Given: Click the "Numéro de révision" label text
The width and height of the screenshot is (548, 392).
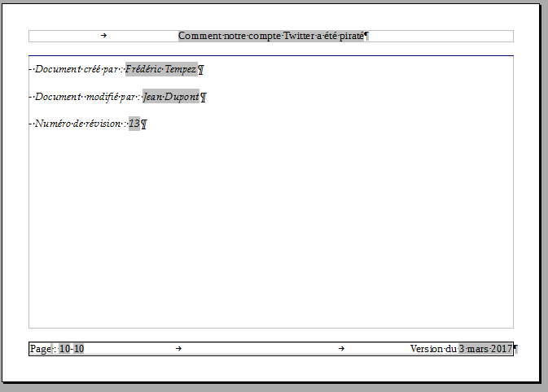Looking at the screenshot, I should click(x=77, y=124).
